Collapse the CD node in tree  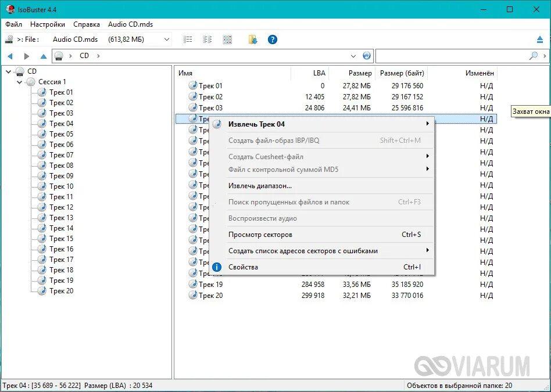click(9, 71)
